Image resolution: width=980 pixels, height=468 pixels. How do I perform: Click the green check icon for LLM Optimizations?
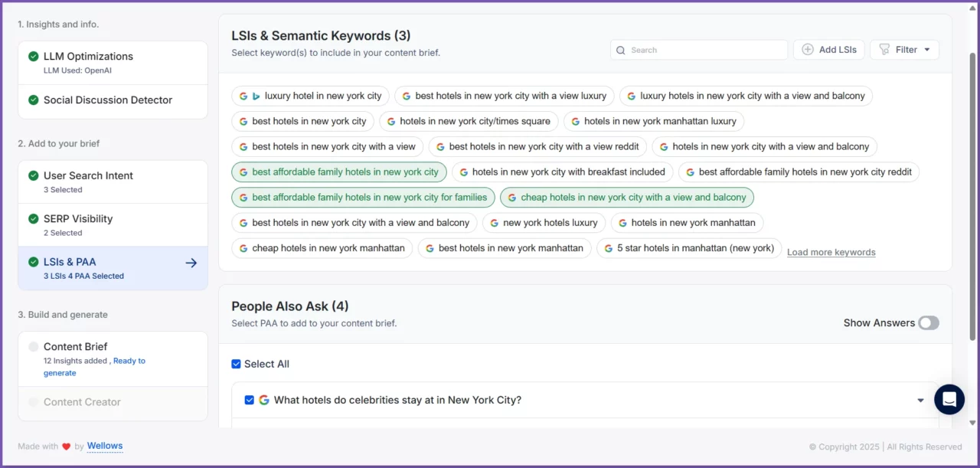click(x=34, y=57)
